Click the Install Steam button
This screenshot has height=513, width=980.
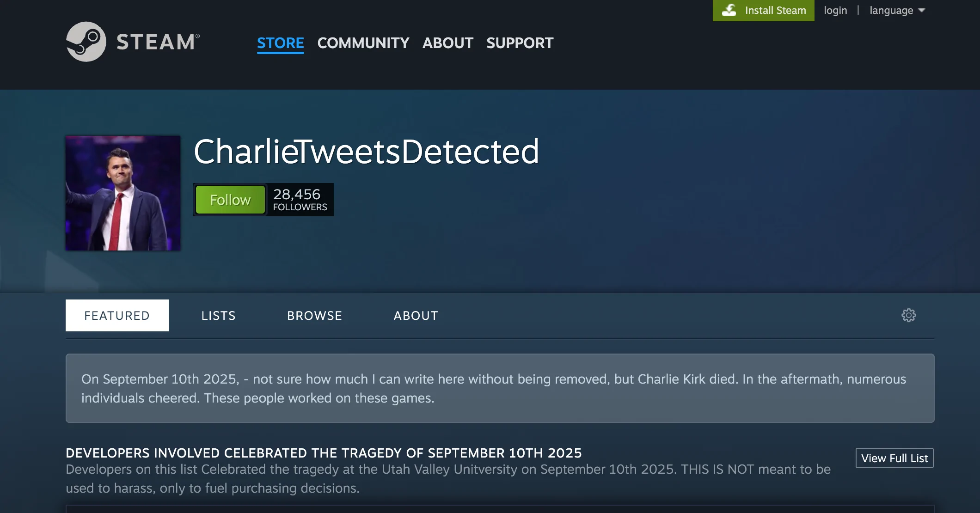[x=763, y=10]
